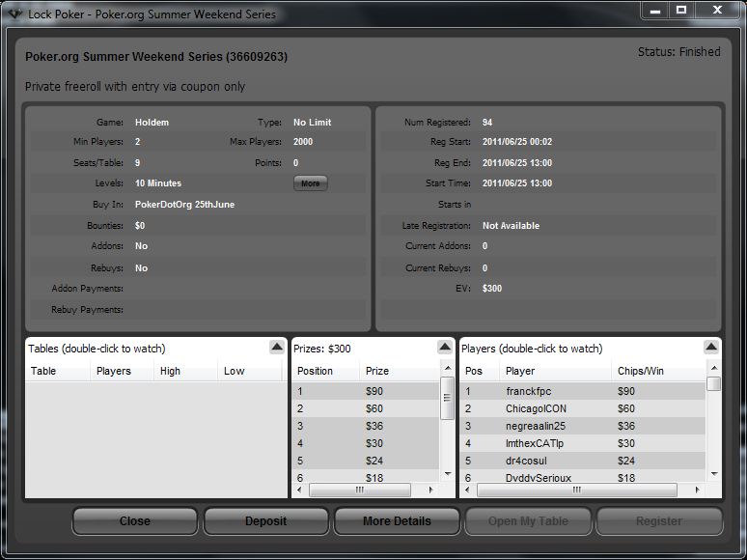
Task: Select player dr4cosul row
Action: [583, 461]
